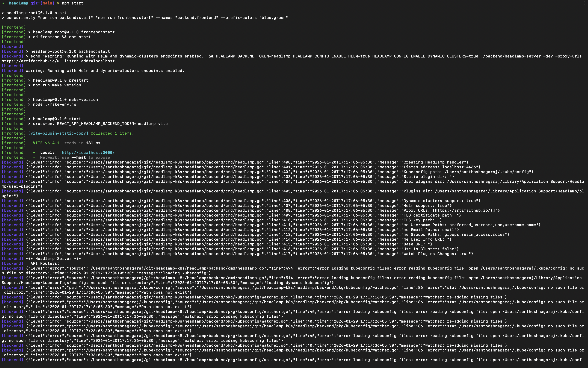Select the cross-env REACT_APP_HEADLAMP_BACKEND_TOKEN command line
This screenshot has width=588, height=368.
coord(100,123)
